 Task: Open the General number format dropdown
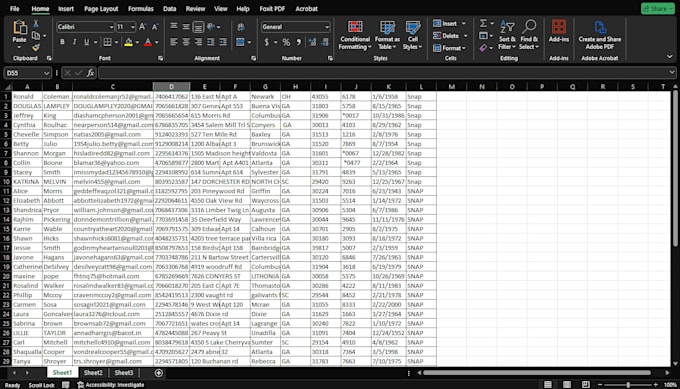point(327,27)
